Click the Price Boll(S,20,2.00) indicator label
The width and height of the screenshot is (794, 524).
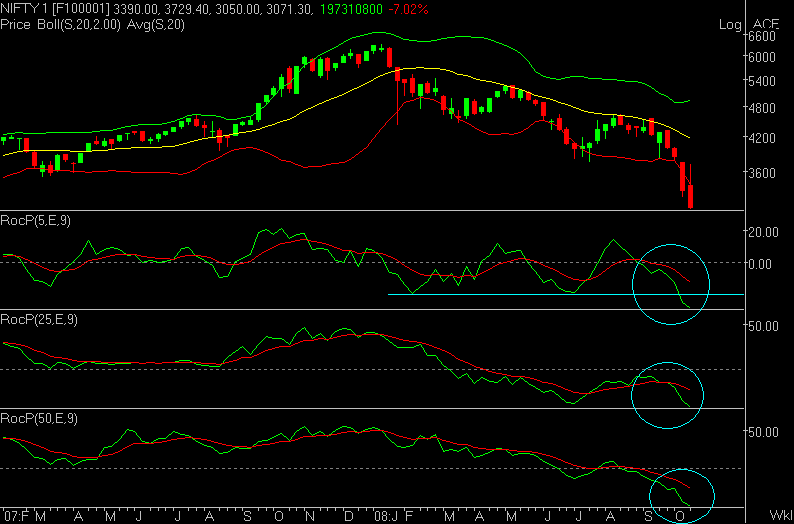point(61,25)
